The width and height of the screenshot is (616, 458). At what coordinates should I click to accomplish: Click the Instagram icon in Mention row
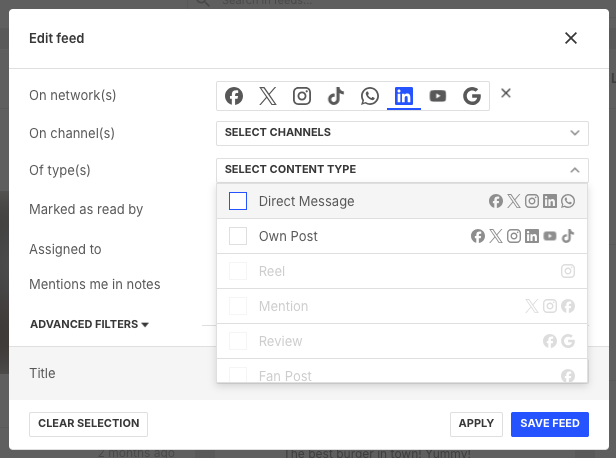point(550,306)
